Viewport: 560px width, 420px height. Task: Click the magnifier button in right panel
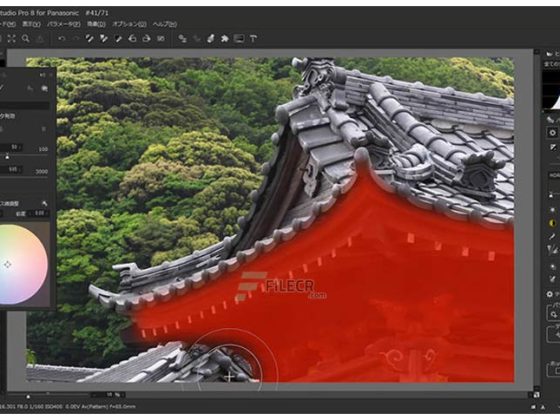click(x=554, y=314)
